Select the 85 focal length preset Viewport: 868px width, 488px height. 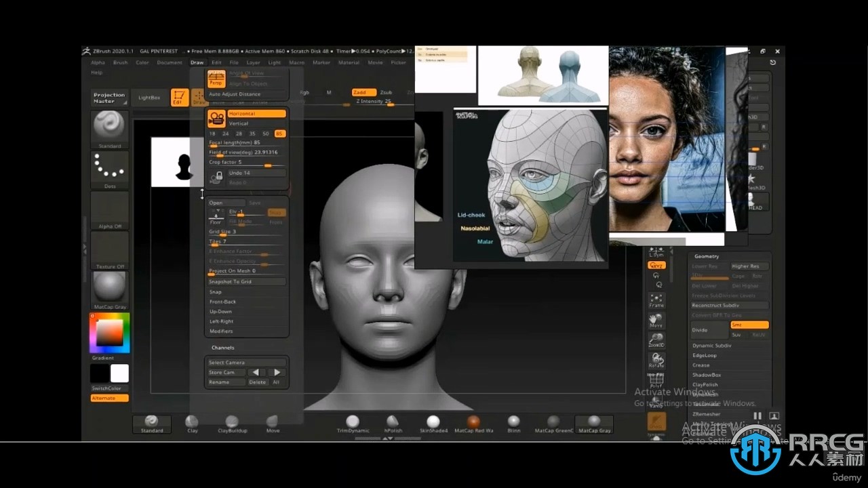(279, 134)
